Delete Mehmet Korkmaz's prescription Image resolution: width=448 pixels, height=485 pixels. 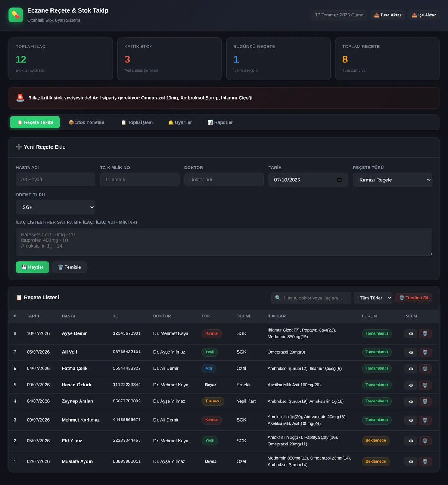(425, 420)
